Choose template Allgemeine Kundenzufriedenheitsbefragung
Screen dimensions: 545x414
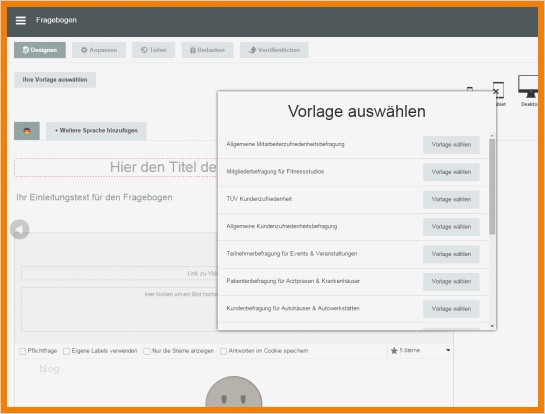tap(451, 227)
